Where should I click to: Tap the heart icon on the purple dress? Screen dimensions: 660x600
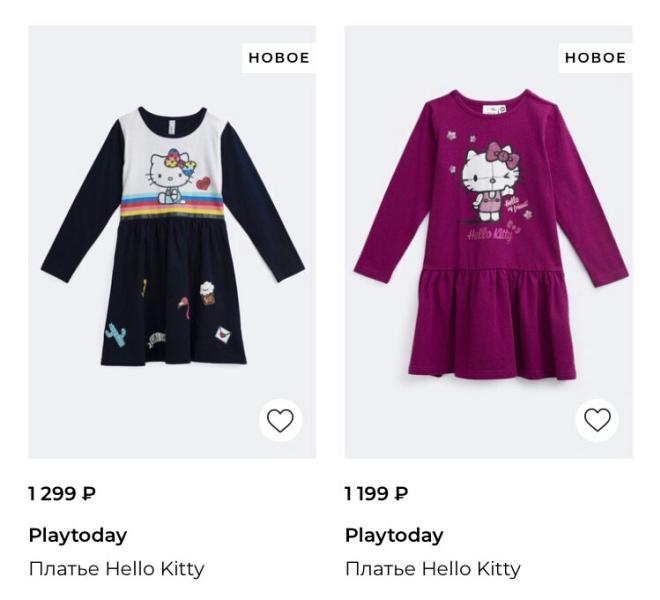click(597, 421)
